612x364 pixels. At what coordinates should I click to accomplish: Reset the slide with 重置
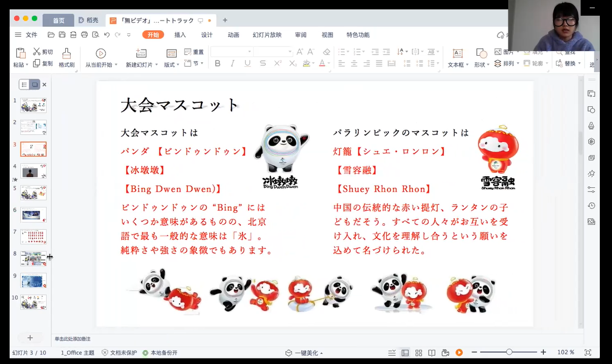[x=194, y=52]
